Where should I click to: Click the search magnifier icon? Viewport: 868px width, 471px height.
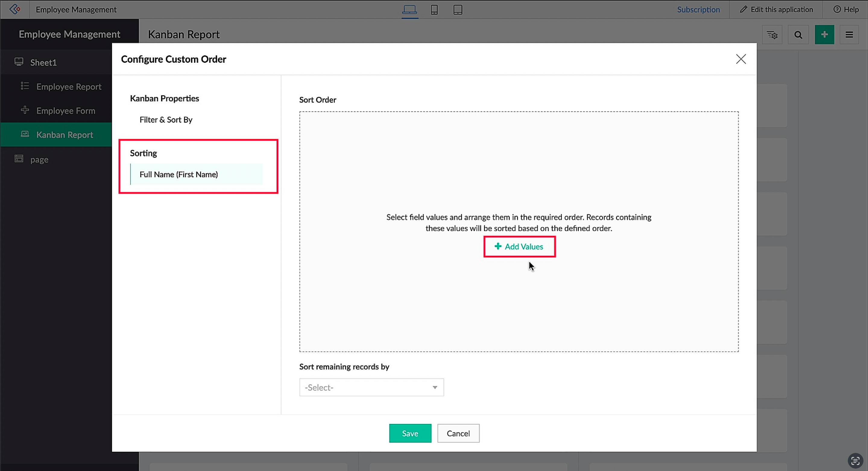798,35
